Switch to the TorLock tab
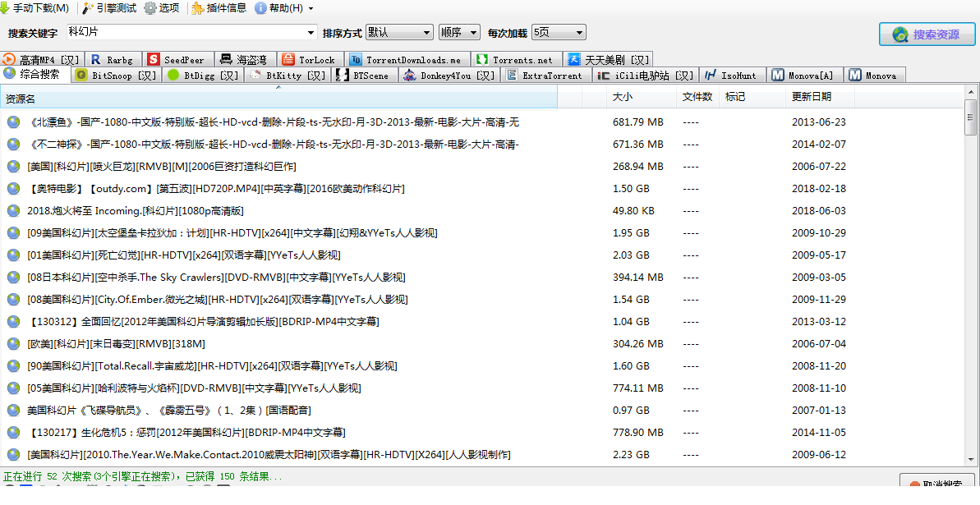This screenshot has height=505, width=980. [310, 60]
